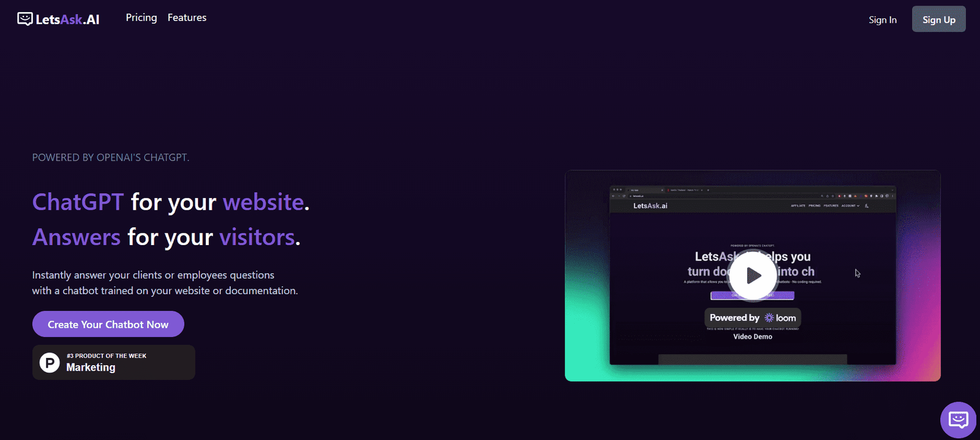
Task: Open the Marketing product of the week badge
Action: click(x=114, y=362)
